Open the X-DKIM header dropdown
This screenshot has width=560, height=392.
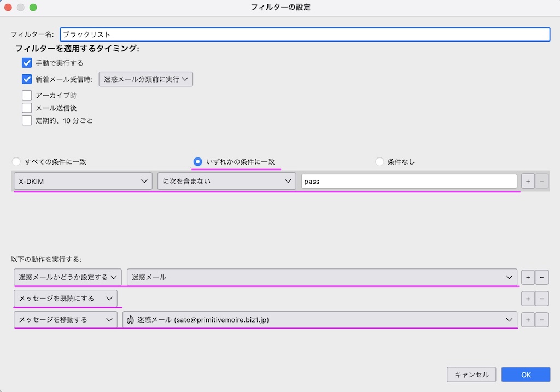pyautogui.click(x=83, y=182)
